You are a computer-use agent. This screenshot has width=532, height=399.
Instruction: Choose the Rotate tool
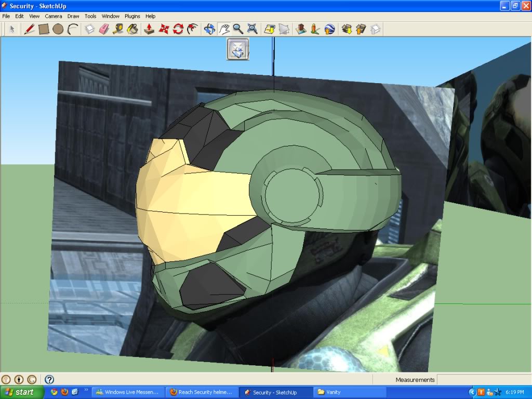[178, 29]
